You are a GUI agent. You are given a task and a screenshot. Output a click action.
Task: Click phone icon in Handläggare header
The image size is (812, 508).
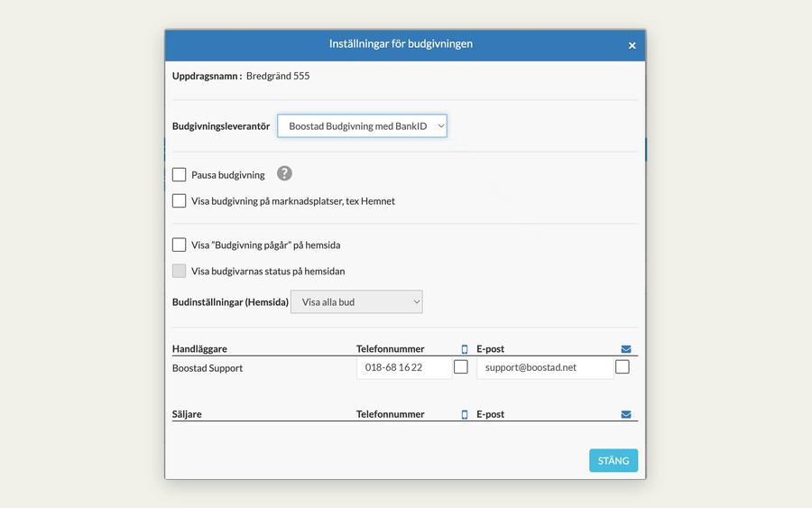(x=465, y=349)
